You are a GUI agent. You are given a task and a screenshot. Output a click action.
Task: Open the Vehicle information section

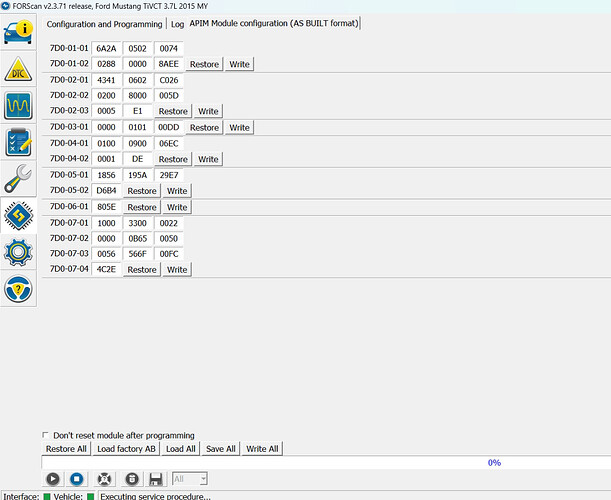coord(18,32)
